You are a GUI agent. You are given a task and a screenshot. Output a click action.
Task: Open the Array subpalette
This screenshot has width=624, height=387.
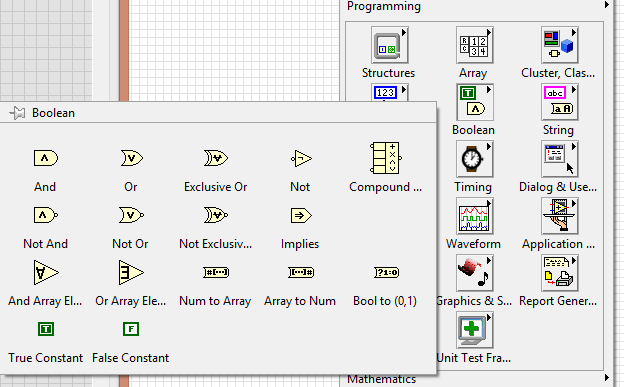tap(474, 45)
